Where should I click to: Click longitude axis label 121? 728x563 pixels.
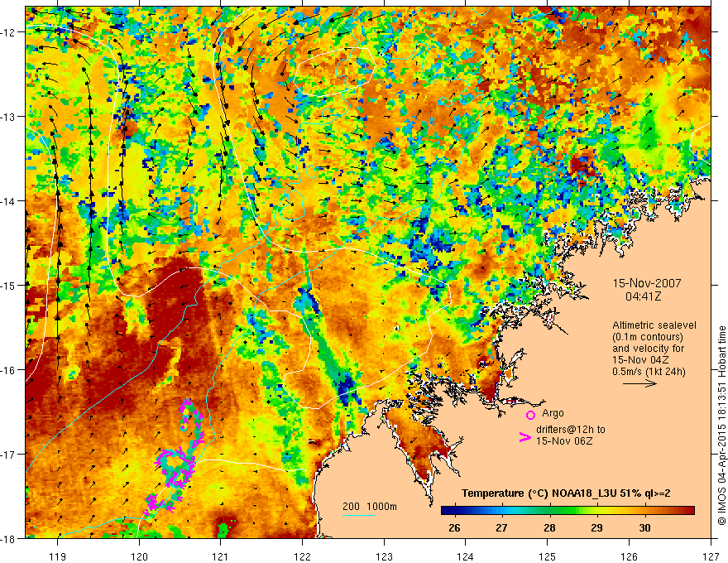coord(221,556)
